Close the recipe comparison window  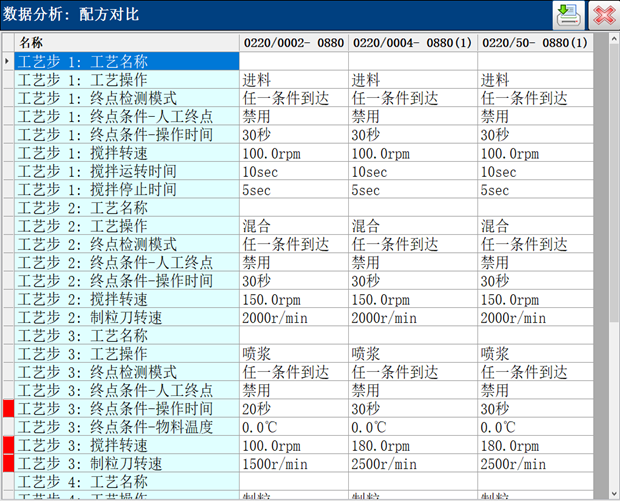point(604,15)
